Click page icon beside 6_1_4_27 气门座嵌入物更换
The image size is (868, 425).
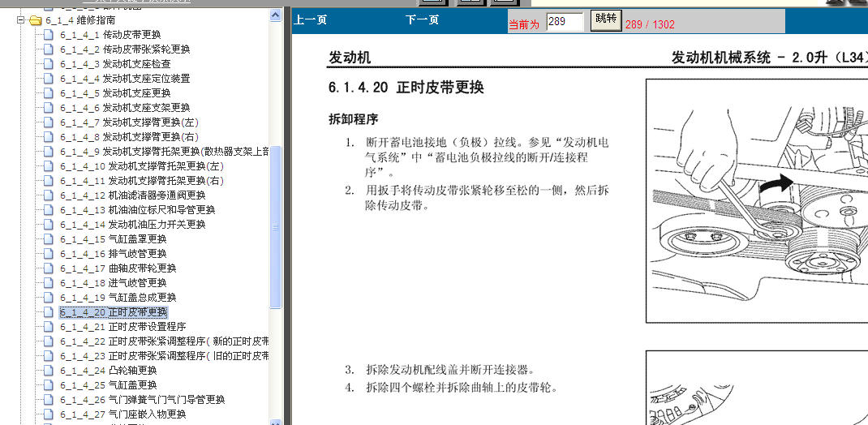pos(49,414)
